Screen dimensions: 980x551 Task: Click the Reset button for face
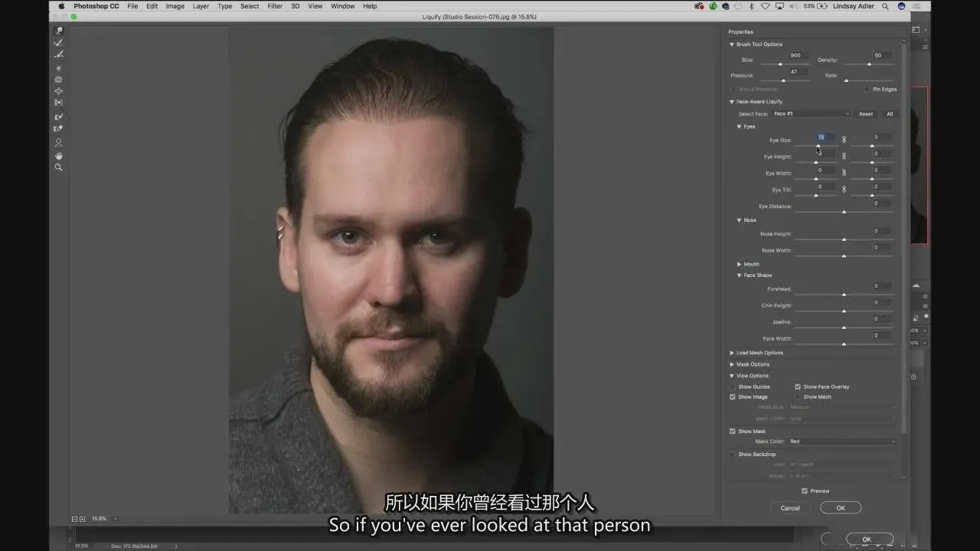click(865, 114)
